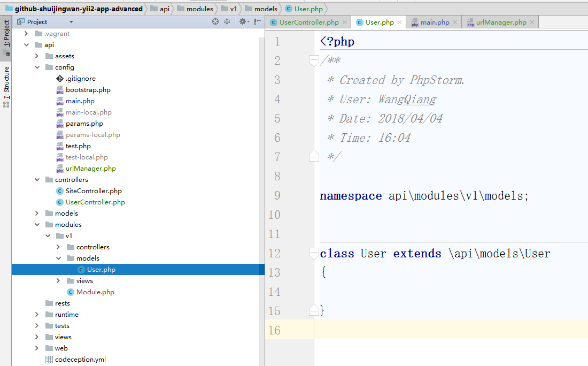The image size is (588, 366).
Task: Close the UserController.php editor tab
Action: [345, 22]
